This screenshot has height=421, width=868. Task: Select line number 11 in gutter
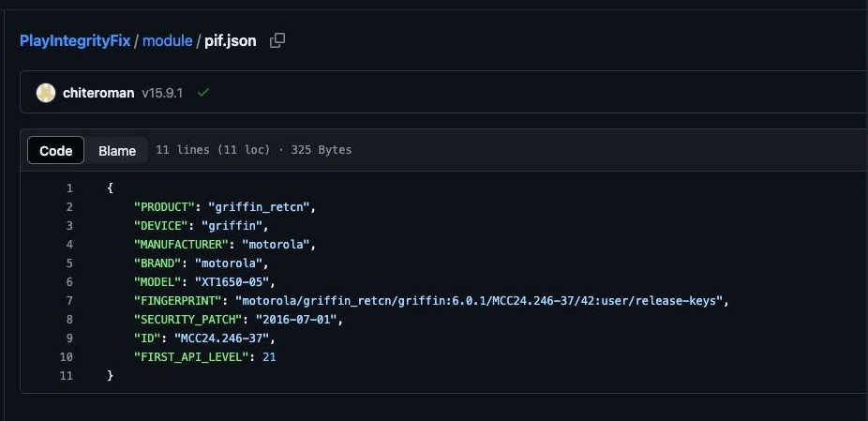pyautogui.click(x=66, y=376)
